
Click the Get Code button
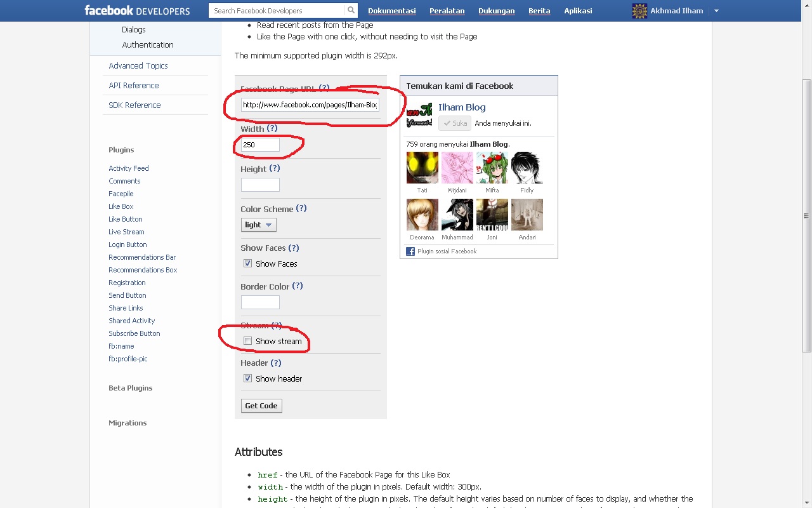[x=261, y=405]
